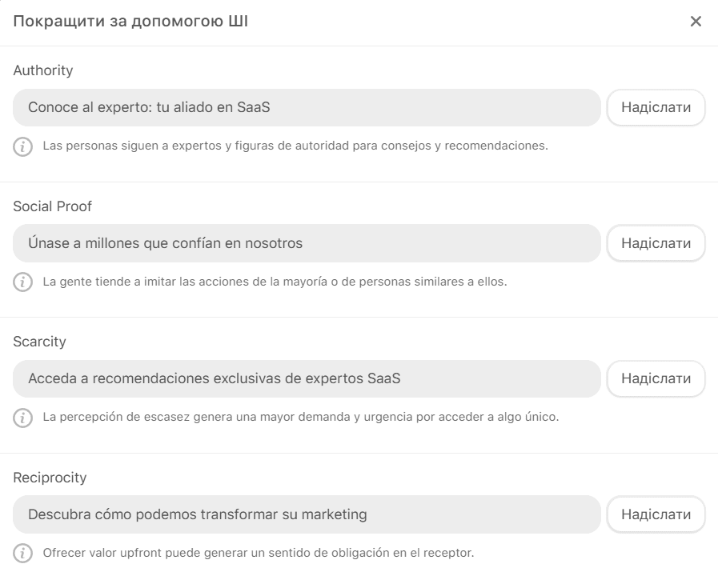Viewport: 718px width, 588px height.
Task: Click into the 'Únase a millones' field
Action: pyautogui.click(x=307, y=243)
